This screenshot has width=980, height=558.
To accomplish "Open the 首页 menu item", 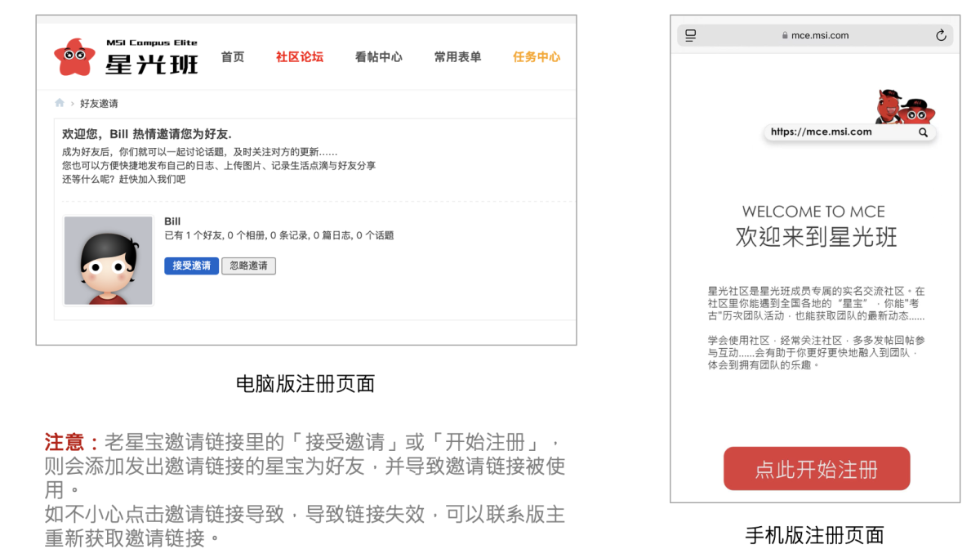I will point(233,56).
